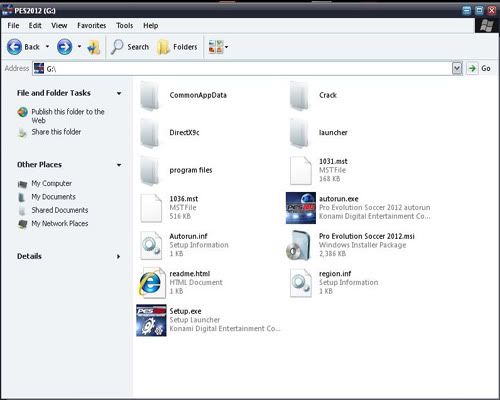This screenshot has height=400, width=500.
Task: Open the Favorites menu
Action: 92,26
